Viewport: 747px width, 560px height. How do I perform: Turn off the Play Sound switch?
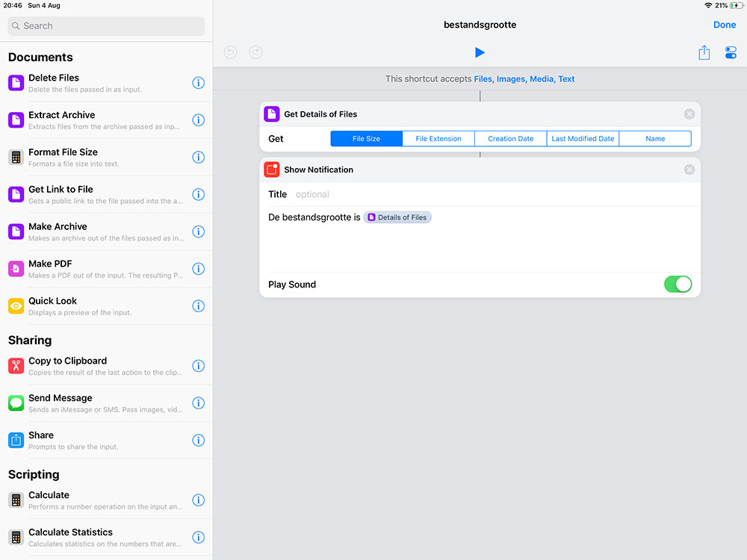[x=678, y=284]
